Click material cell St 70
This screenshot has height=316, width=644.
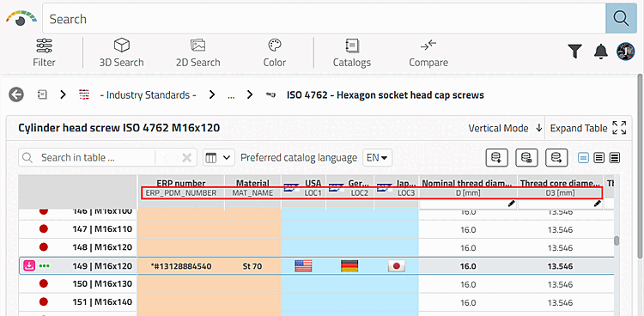pyautogui.click(x=252, y=266)
